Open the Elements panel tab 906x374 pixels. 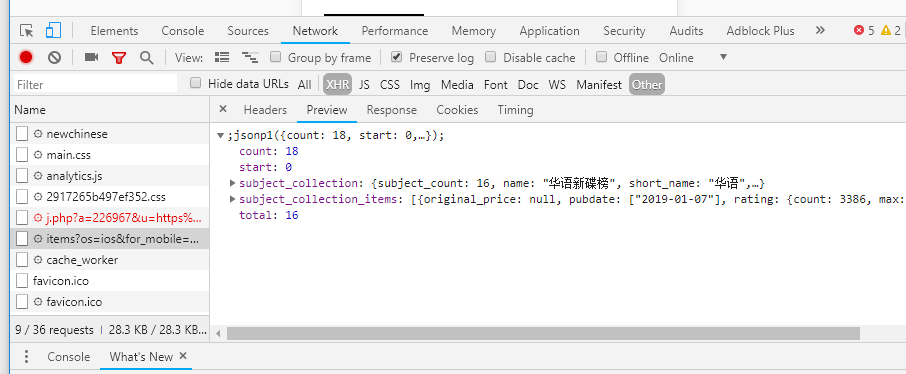tap(114, 31)
